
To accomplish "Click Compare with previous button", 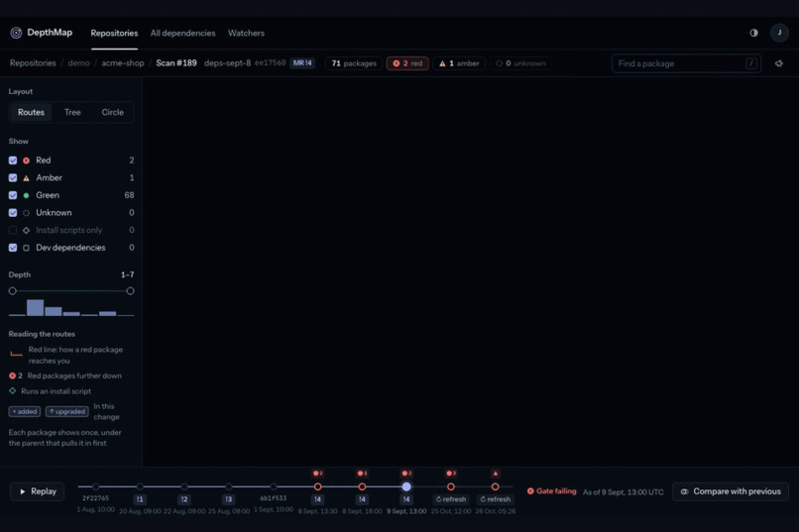I will point(731,491).
